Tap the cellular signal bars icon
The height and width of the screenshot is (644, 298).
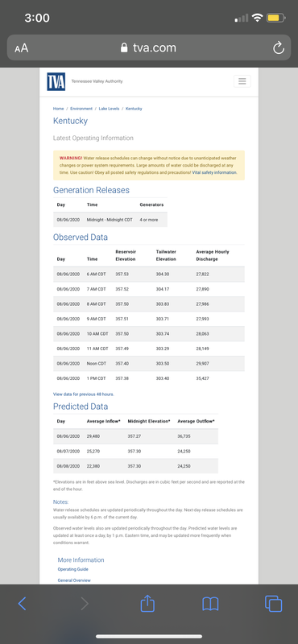coord(242,18)
